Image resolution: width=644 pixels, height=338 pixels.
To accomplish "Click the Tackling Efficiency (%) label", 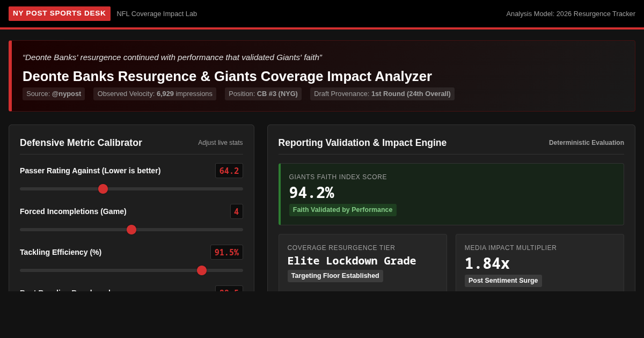I will pos(61,252).
